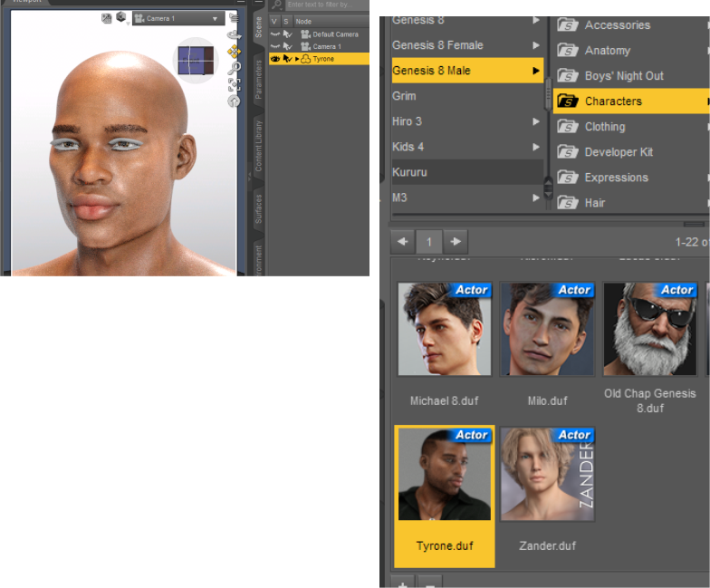Expand the Genesis 8 Female submenu arrow
710x588 pixels.
(536, 45)
